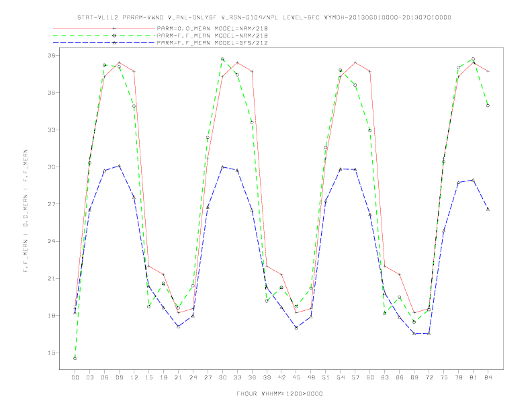Click x-axis forecast hour 51
This screenshot has height=411, width=532.
click(326, 377)
